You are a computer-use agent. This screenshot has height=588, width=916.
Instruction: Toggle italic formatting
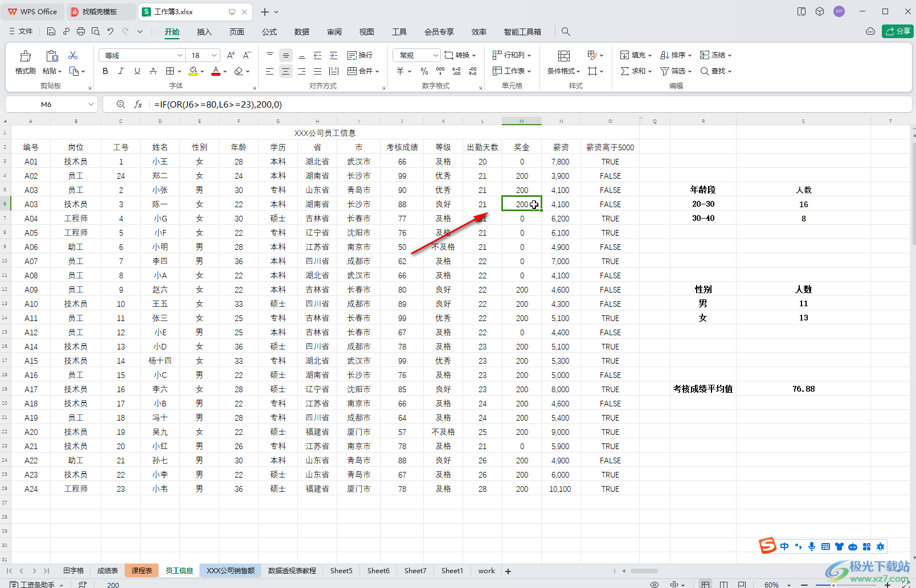(121, 71)
